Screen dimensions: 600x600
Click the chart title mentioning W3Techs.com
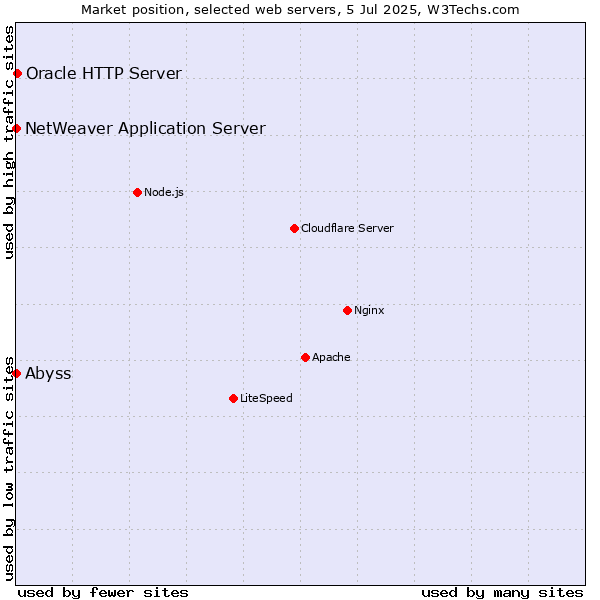pos(300,10)
